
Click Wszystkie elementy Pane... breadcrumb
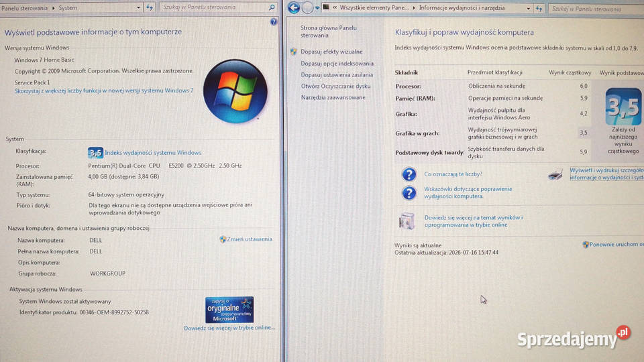point(374,8)
